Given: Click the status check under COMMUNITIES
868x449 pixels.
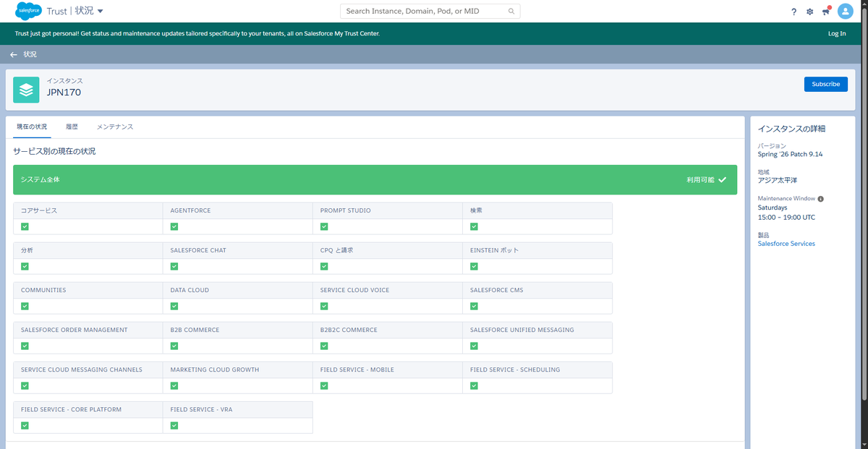Looking at the screenshot, I should pos(25,306).
